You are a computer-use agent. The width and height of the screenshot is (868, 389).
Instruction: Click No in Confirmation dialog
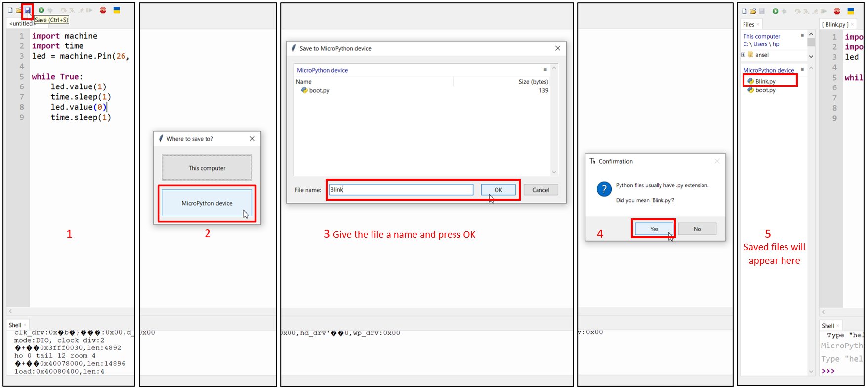tap(697, 229)
